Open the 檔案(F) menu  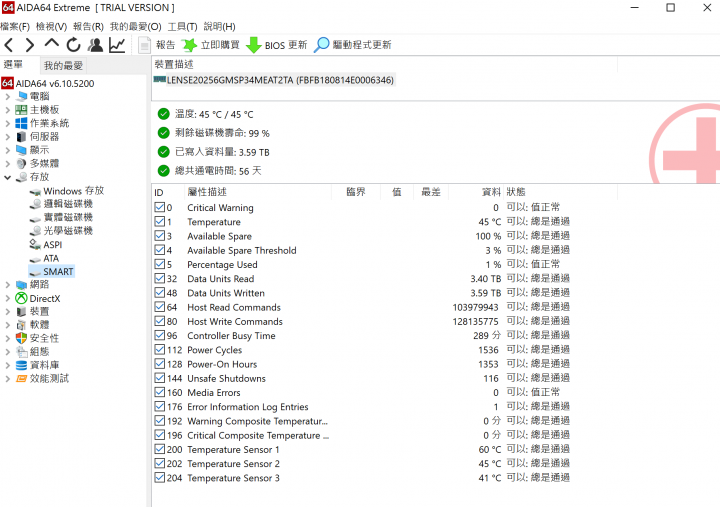click(15, 27)
